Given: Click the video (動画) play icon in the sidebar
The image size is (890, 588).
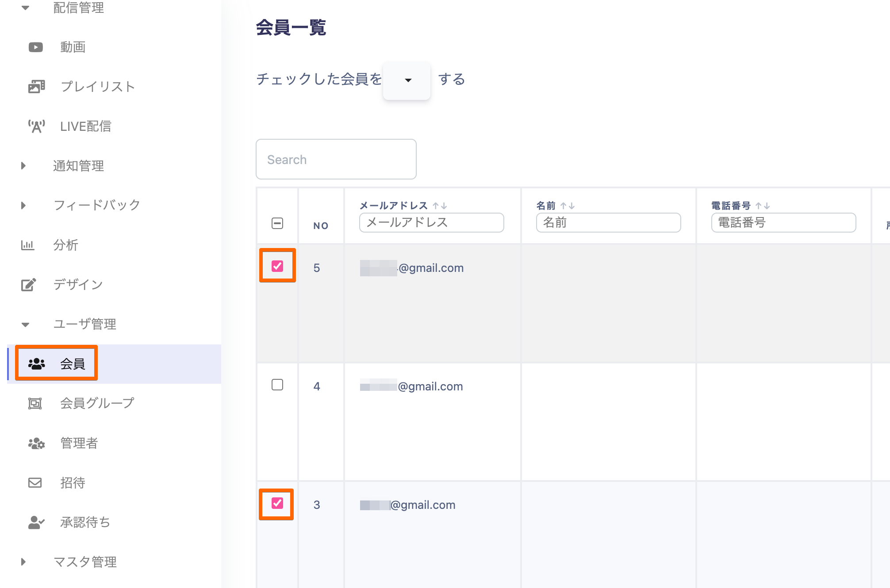Looking at the screenshot, I should click(36, 47).
